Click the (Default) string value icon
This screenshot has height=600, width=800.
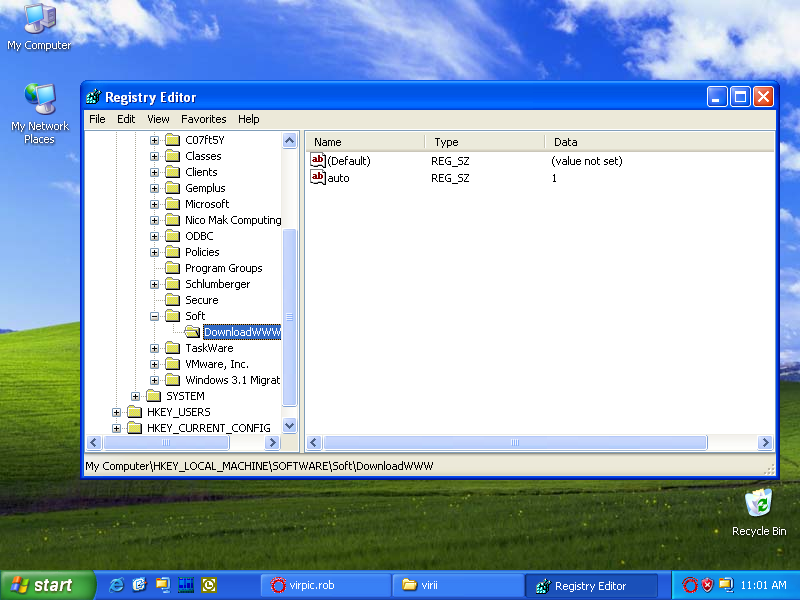pos(318,161)
